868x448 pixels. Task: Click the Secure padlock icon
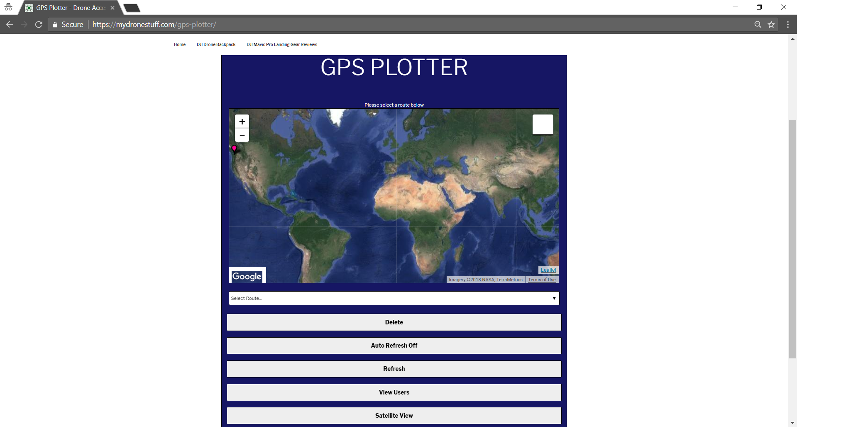coord(55,24)
